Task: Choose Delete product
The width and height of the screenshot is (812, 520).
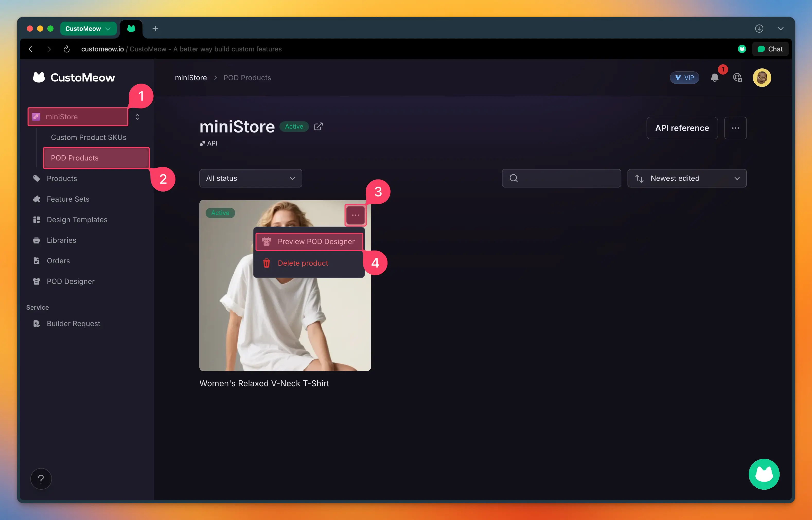Action: tap(309, 263)
